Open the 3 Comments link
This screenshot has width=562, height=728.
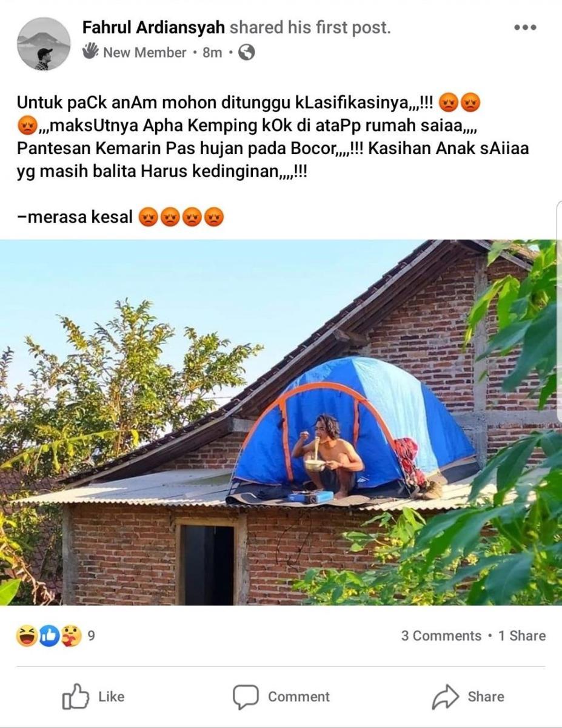[441, 636]
